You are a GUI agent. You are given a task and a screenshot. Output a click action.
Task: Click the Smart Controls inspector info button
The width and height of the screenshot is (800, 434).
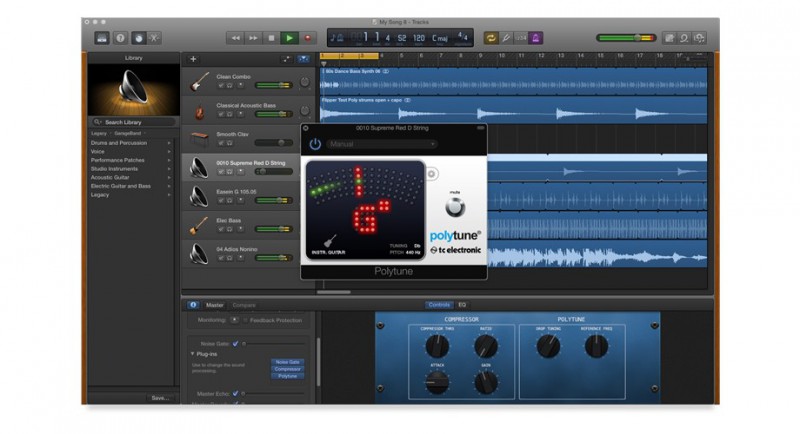tap(193, 305)
